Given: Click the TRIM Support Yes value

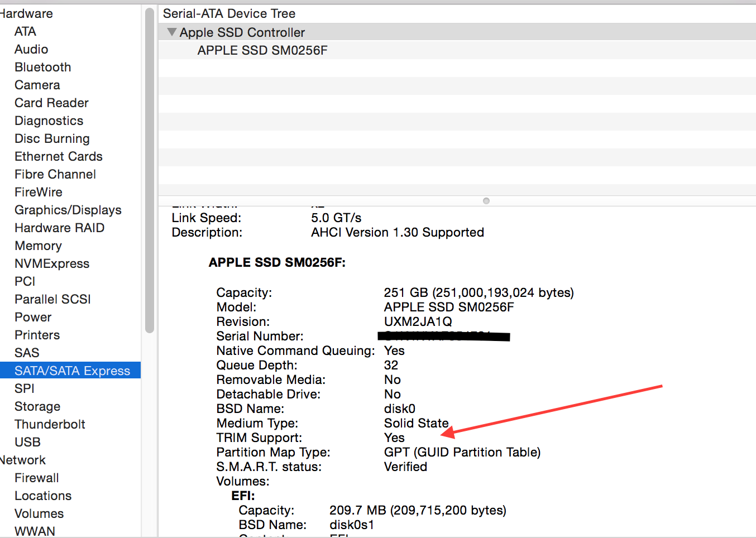Looking at the screenshot, I should coord(394,438).
